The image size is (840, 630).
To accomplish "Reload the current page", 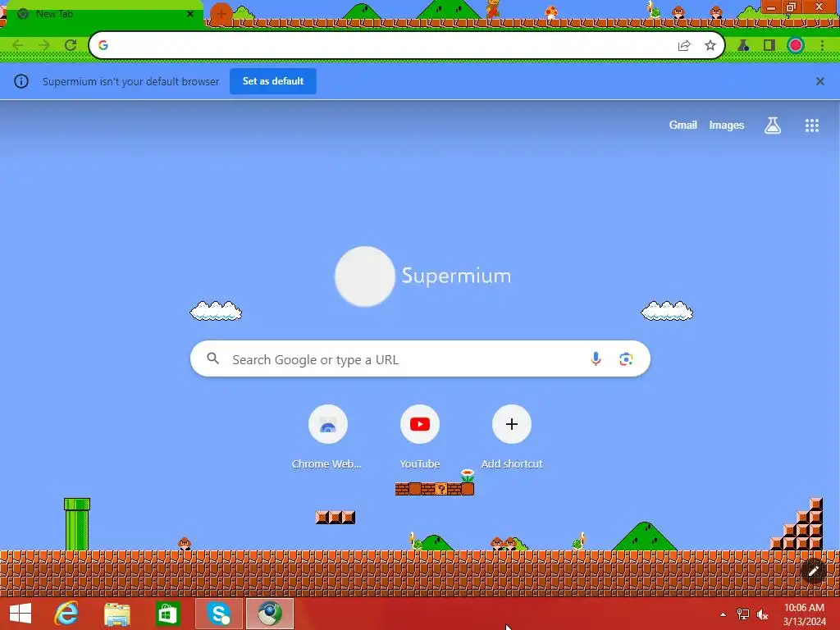I will point(71,45).
